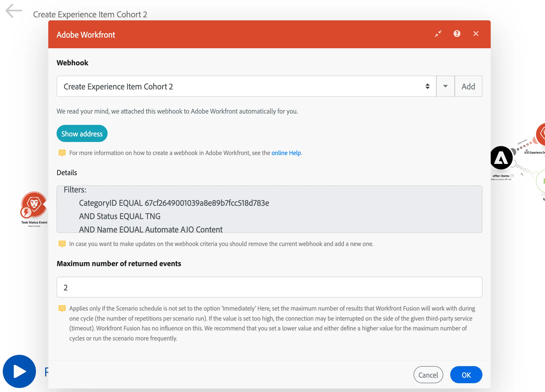This screenshot has width=545, height=392.
Task: Select the Task Status Event module icon
Action: coord(34,205)
